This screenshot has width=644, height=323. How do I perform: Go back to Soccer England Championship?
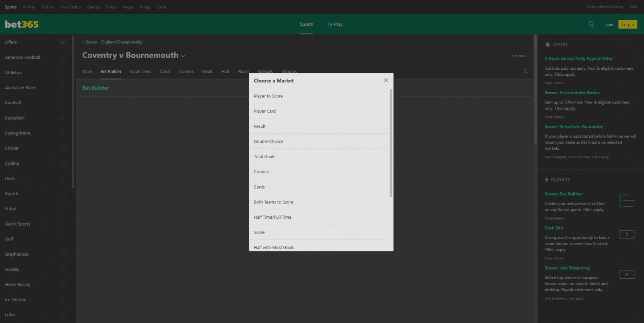click(113, 42)
